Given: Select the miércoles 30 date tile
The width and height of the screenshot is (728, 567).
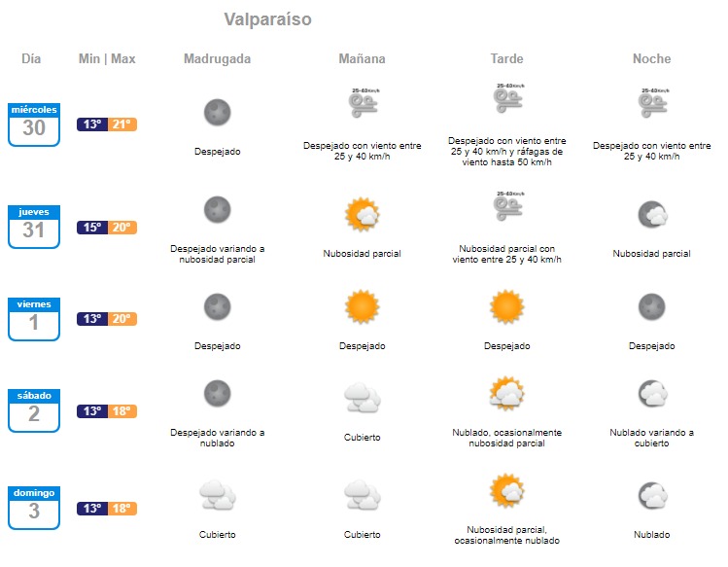Looking at the screenshot, I should pos(34,124).
